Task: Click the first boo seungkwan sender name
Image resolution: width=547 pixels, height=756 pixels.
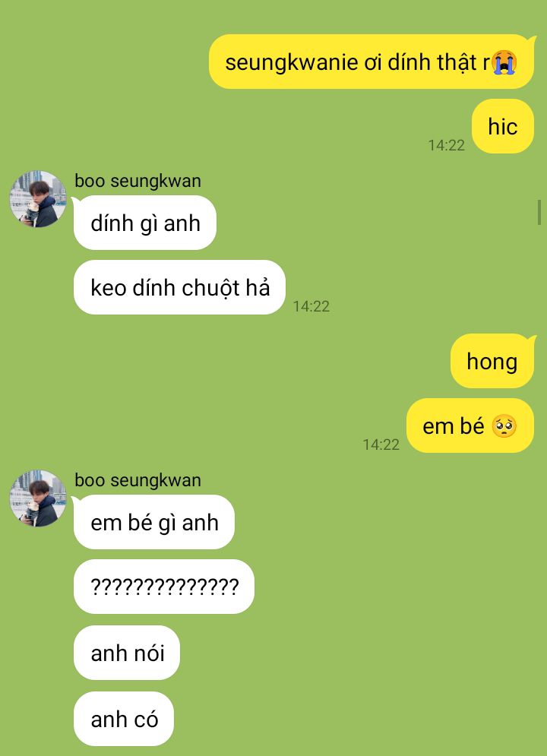Action: click(138, 182)
